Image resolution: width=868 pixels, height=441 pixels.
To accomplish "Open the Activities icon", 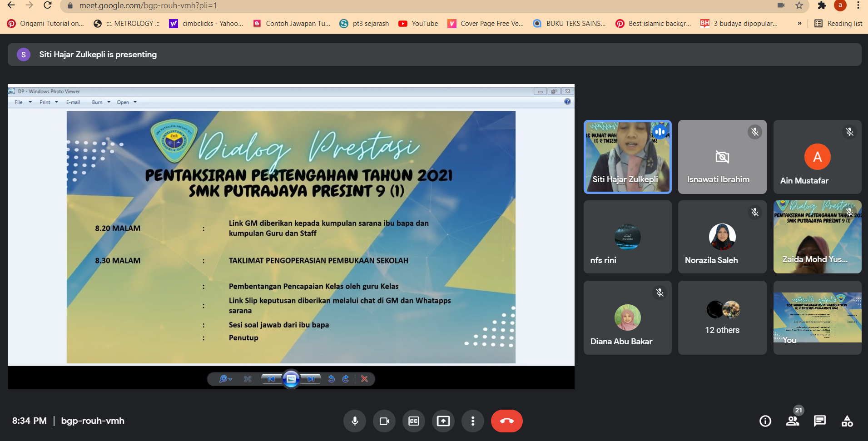I will (847, 421).
